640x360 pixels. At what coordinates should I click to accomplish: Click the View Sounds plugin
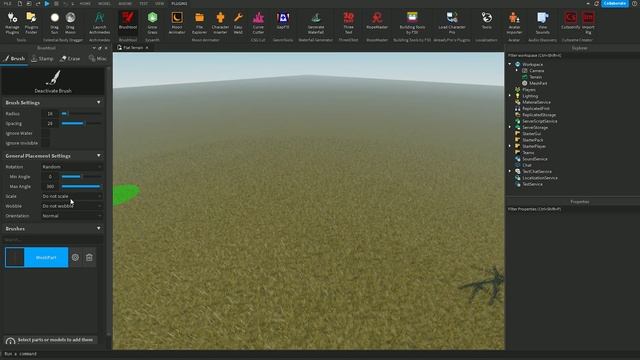point(542,23)
